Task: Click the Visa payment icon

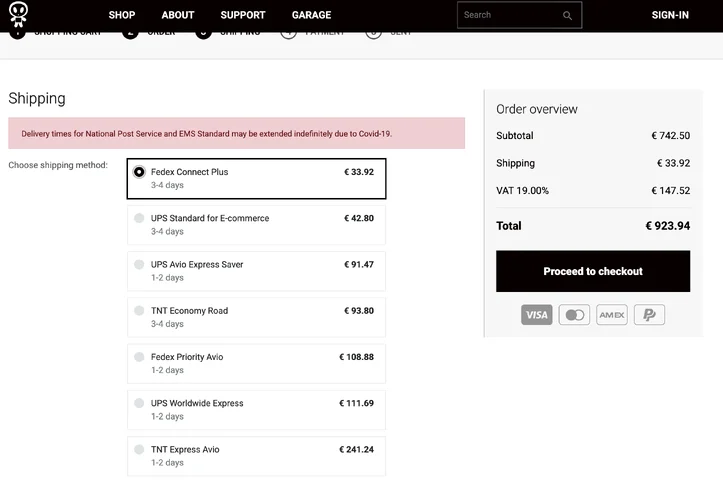Action: [537, 315]
